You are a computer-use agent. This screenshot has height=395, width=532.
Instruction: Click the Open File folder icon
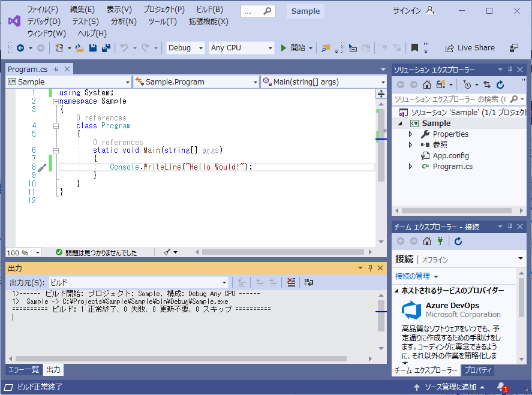pos(79,48)
